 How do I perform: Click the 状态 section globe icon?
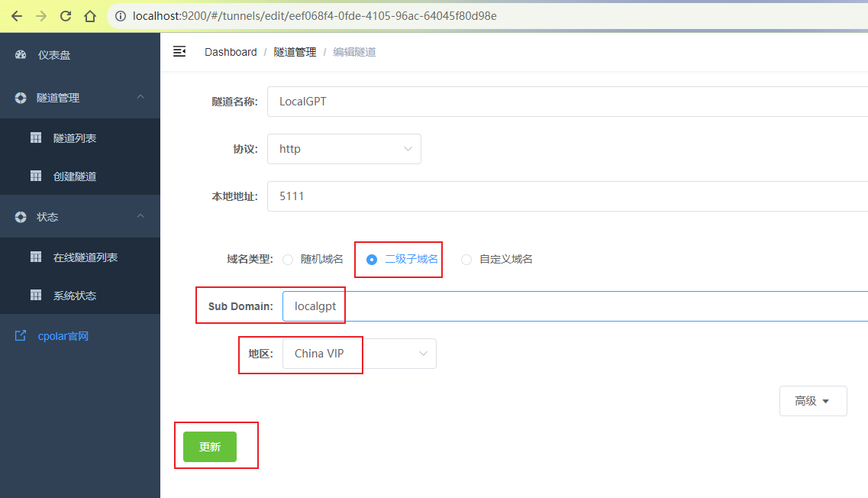(x=21, y=216)
